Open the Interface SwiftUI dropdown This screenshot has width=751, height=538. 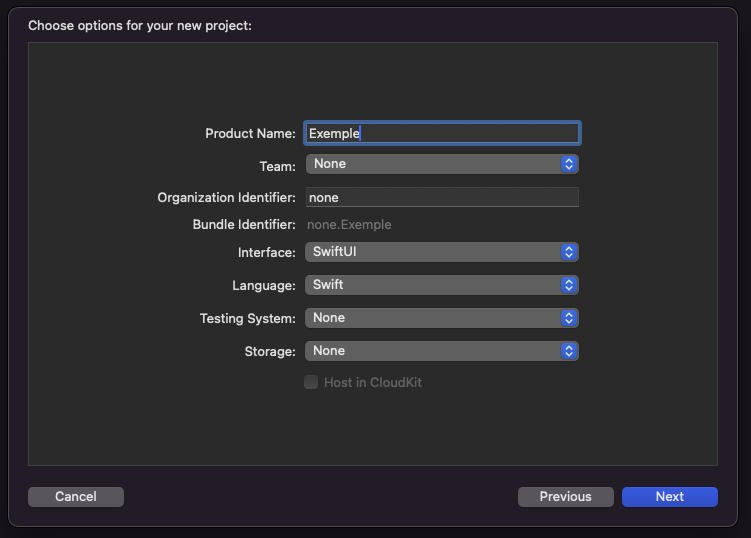442,252
